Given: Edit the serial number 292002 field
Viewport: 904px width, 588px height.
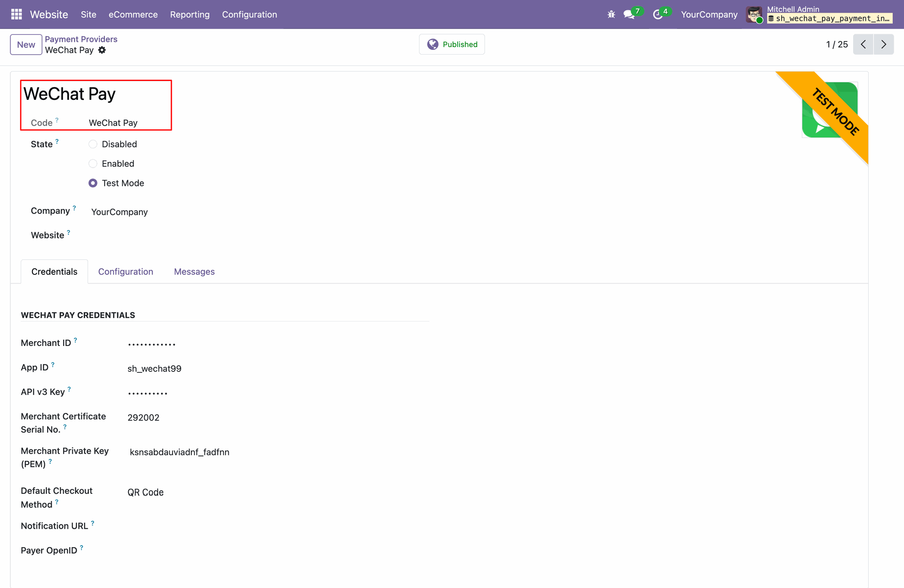Looking at the screenshot, I should tap(278, 418).
